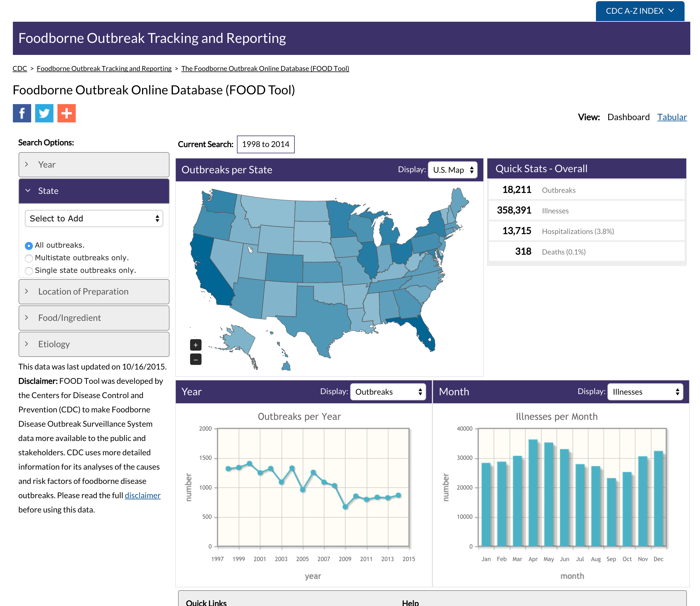Open the Month chart Illnesses dropdown
This screenshot has width=700, height=606.
pos(645,392)
